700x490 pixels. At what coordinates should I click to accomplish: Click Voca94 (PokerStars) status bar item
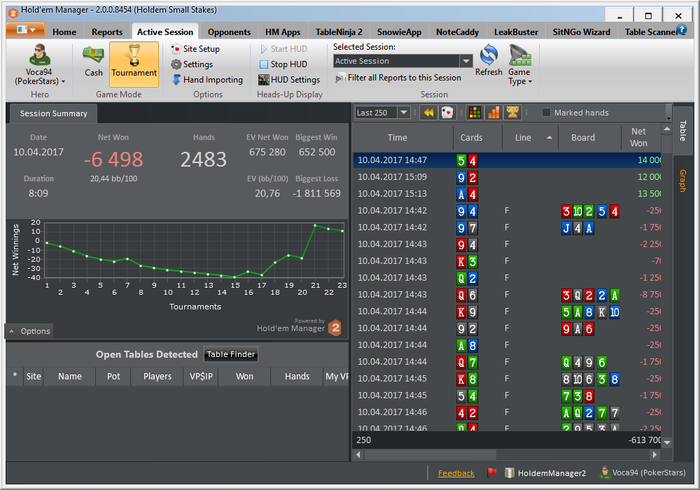pyautogui.click(x=643, y=472)
